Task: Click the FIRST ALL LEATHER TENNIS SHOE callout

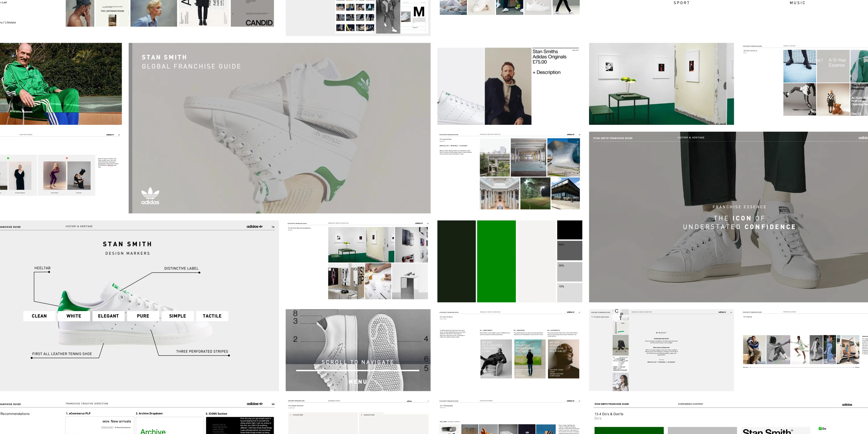Action: 62,354
